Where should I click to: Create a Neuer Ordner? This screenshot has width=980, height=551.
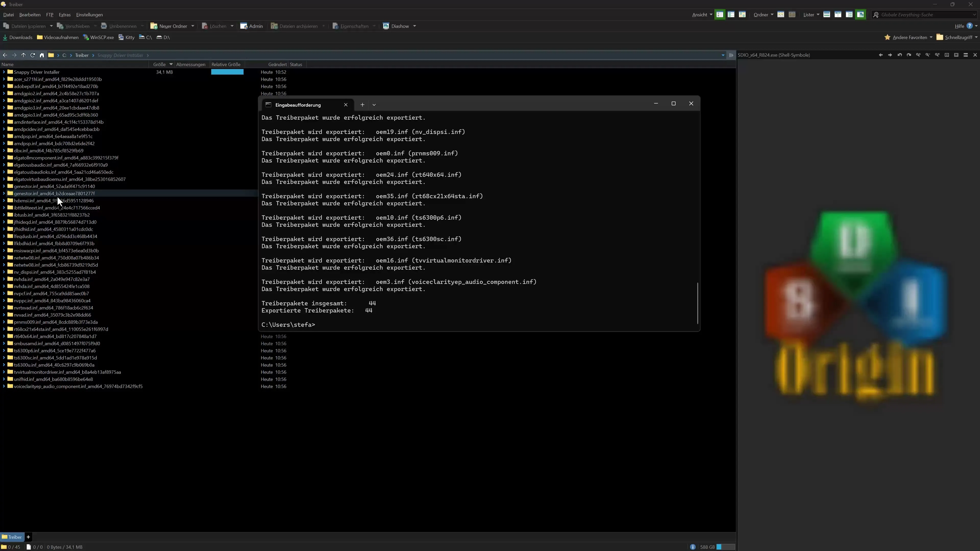click(172, 26)
